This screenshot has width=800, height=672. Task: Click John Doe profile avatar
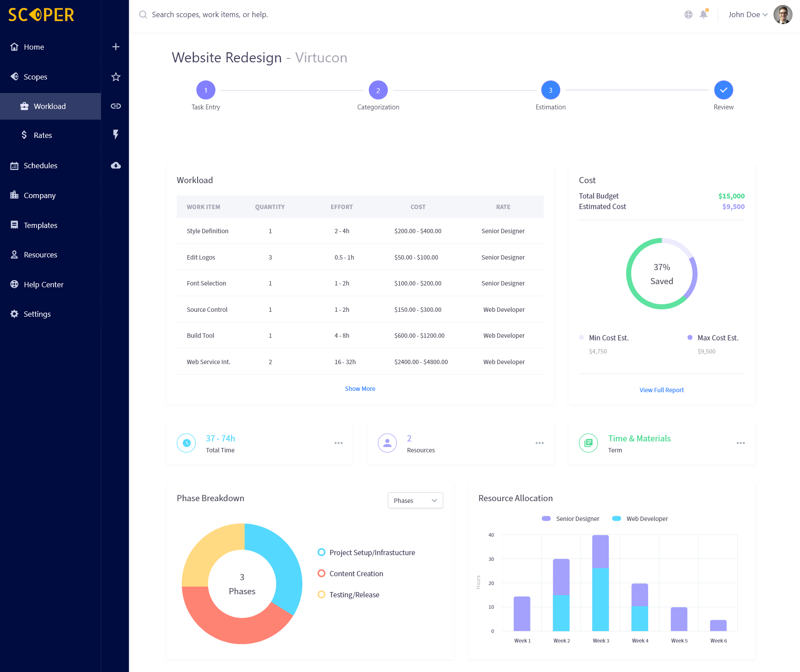tap(783, 14)
